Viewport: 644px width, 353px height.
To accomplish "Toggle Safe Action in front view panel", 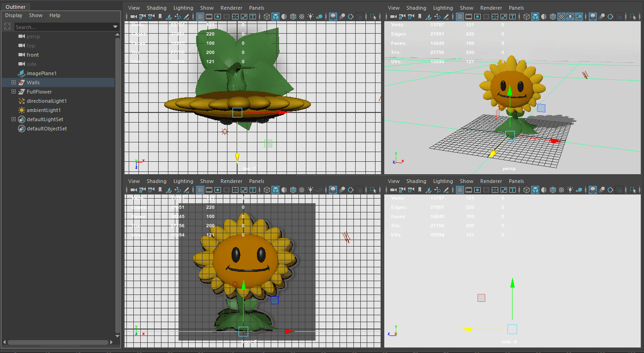I will (244, 189).
